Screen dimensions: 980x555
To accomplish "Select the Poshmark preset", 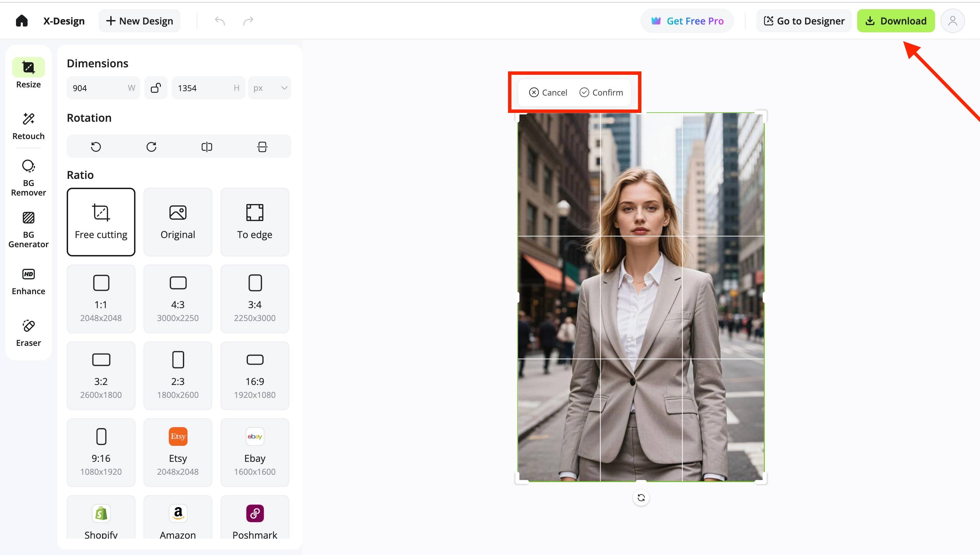I will pos(255,517).
